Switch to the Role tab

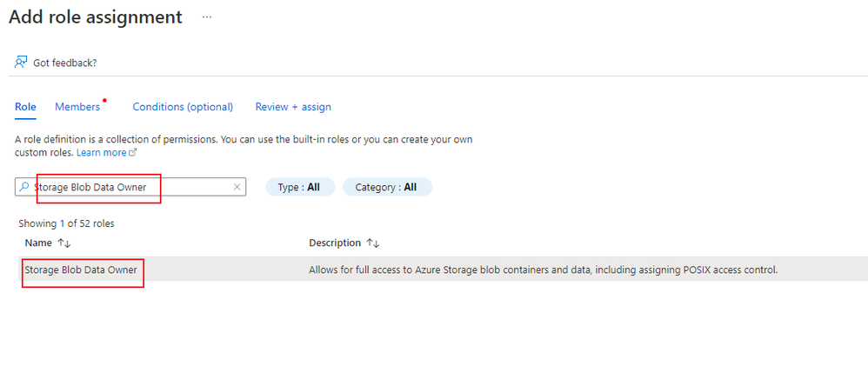25,107
